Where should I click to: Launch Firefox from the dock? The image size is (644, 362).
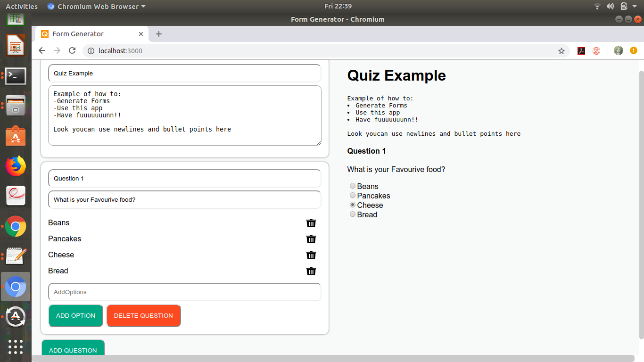point(16,165)
